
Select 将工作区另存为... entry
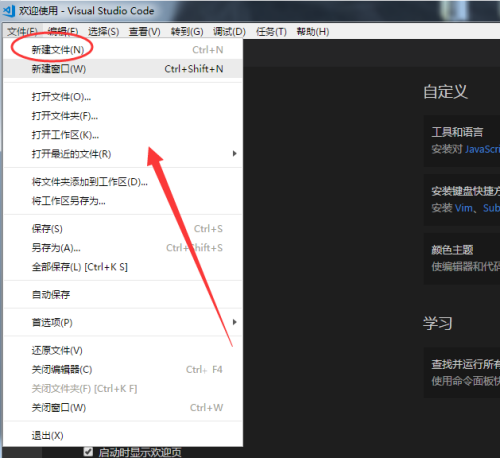click(x=123, y=201)
